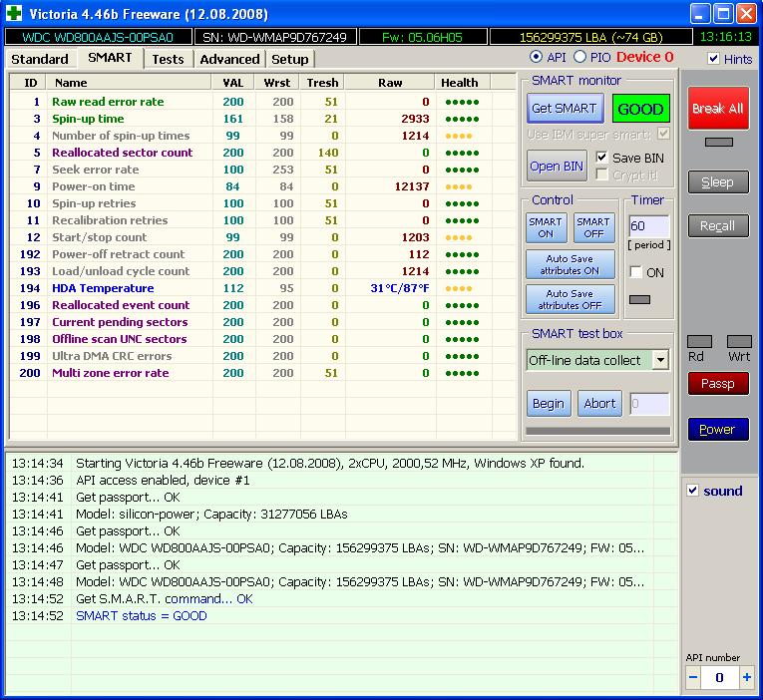This screenshot has width=763, height=700.
Task: Click the SMART status = GOOD log line
Action: click(x=142, y=616)
